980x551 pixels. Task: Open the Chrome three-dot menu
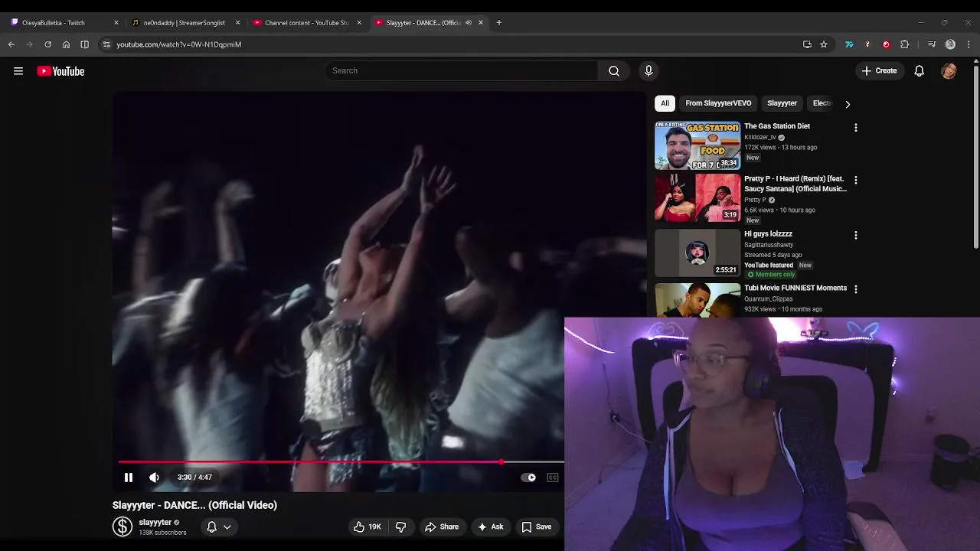(969, 44)
